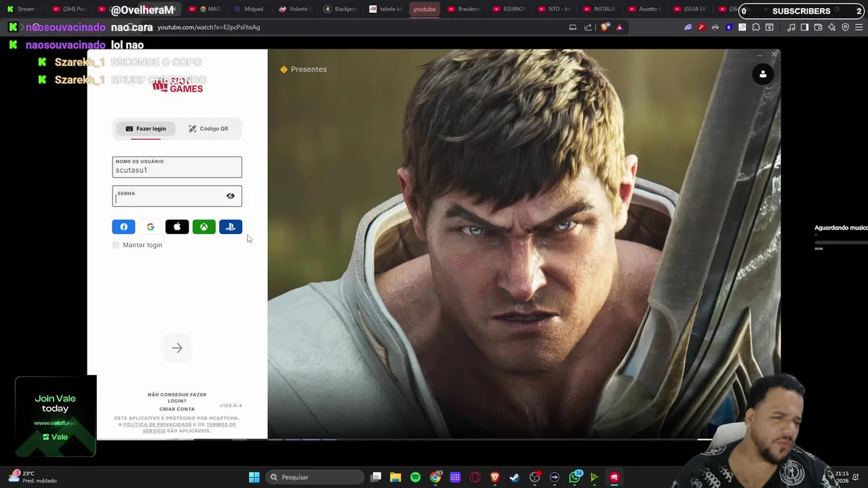Open Presentes in the Riot client
This screenshot has width=868, height=488.
[x=304, y=69]
